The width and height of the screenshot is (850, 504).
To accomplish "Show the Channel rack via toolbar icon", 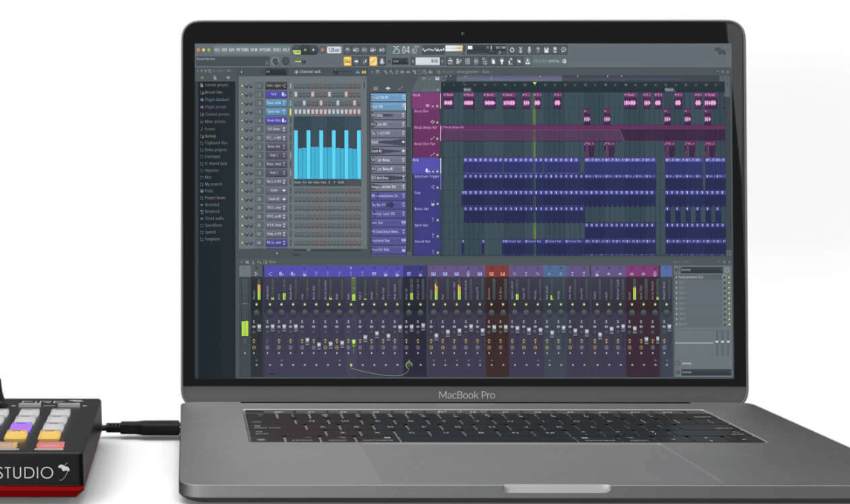I will click(468, 61).
